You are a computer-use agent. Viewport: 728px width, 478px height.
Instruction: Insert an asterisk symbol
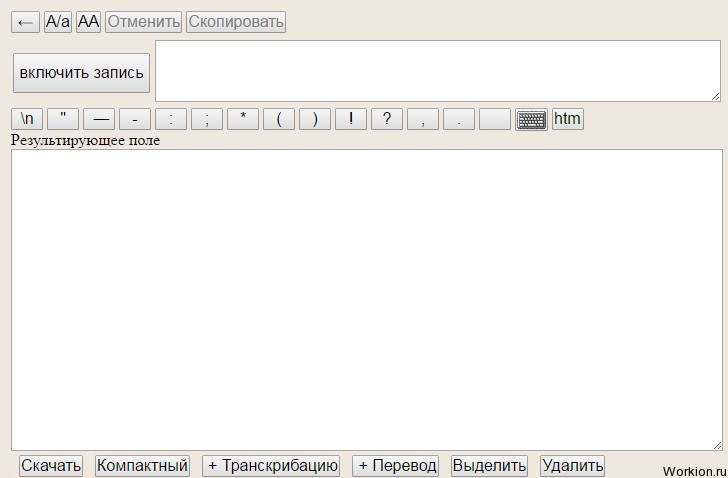pos(243,119)
